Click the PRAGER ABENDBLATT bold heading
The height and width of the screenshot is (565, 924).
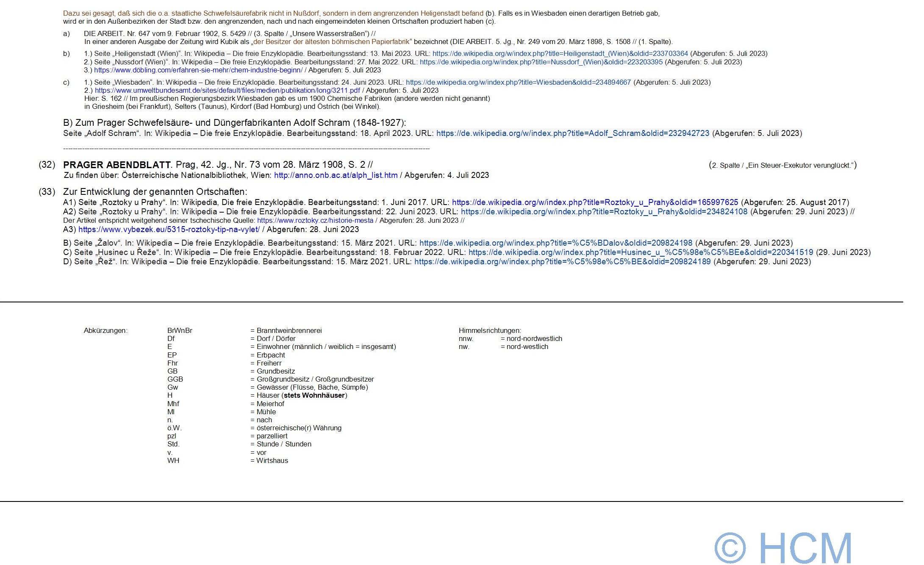pos(117,165)
